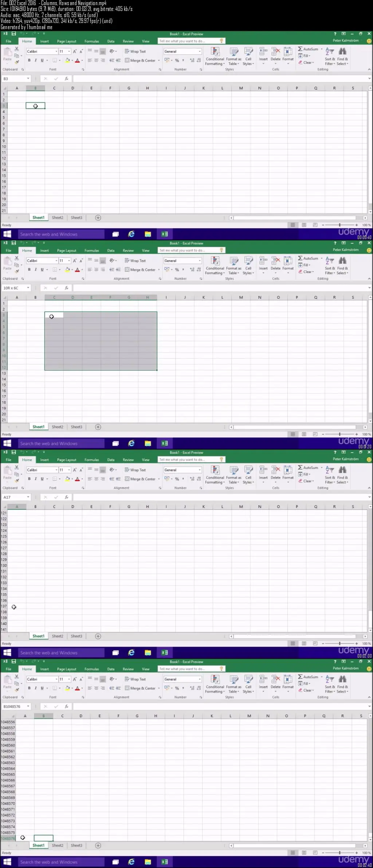Viewport: 373px width, 868px height.
Task: Open Find & Select in the A17 frame
Action: (342, 475)
